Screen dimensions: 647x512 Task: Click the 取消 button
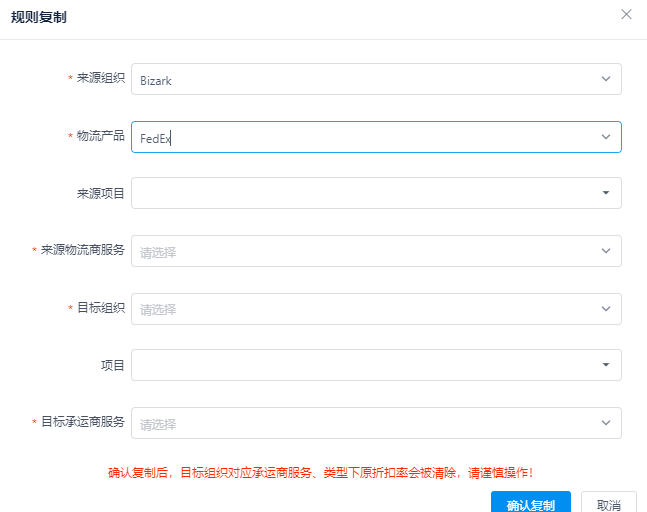[x=609, y=503]
